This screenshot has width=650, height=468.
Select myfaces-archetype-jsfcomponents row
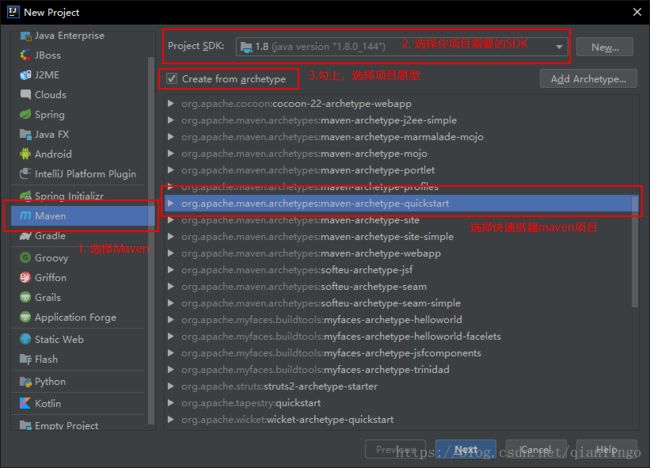(x=398, y=353)
